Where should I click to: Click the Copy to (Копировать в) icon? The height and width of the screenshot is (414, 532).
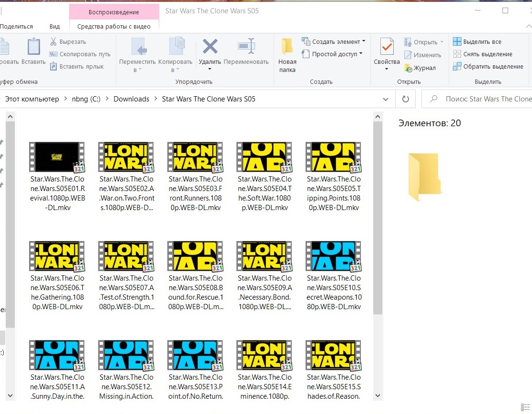coord(177,46)
